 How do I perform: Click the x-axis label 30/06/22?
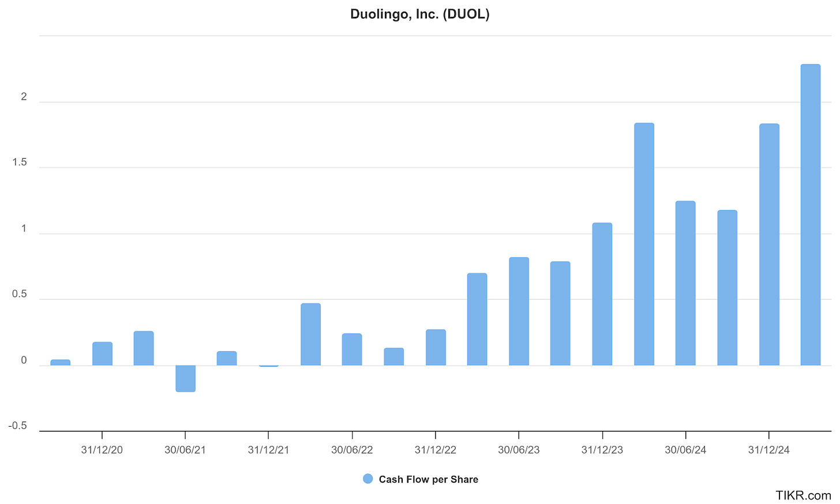pos(352,450)
